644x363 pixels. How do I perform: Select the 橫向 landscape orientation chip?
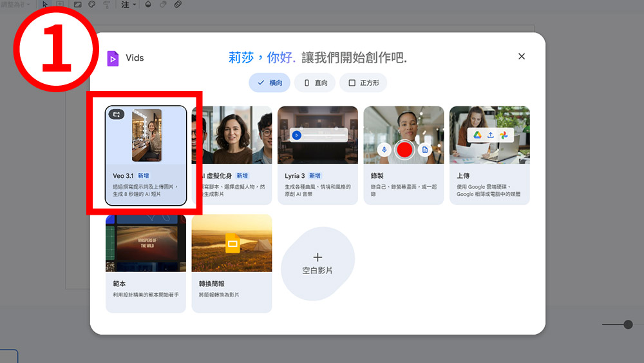pyautogui.click(x=269, y=83)
